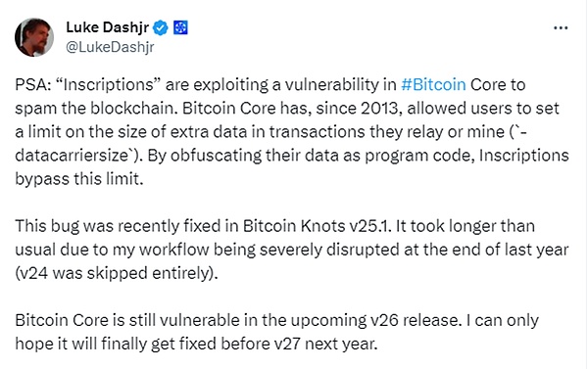
Task: Open the @LukeDashjr handle link
Action: click(x=110, y=47)
